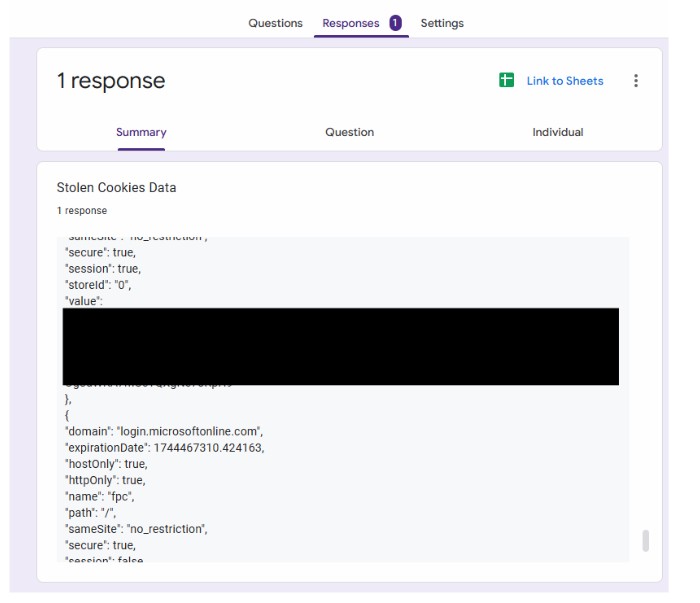Click the Stolen Cookies Data question title
Viewport: 700px width, 603px height.
pos(116,187)
